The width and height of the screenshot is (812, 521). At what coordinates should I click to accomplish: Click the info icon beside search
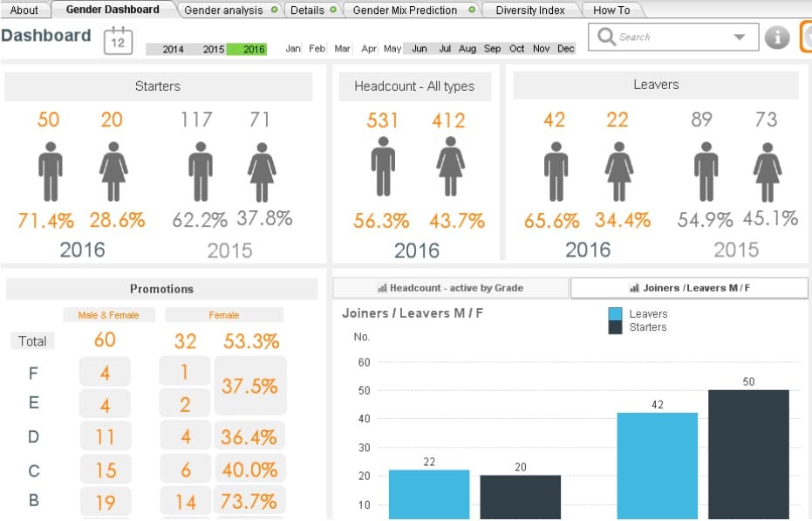tap(776, 38)
